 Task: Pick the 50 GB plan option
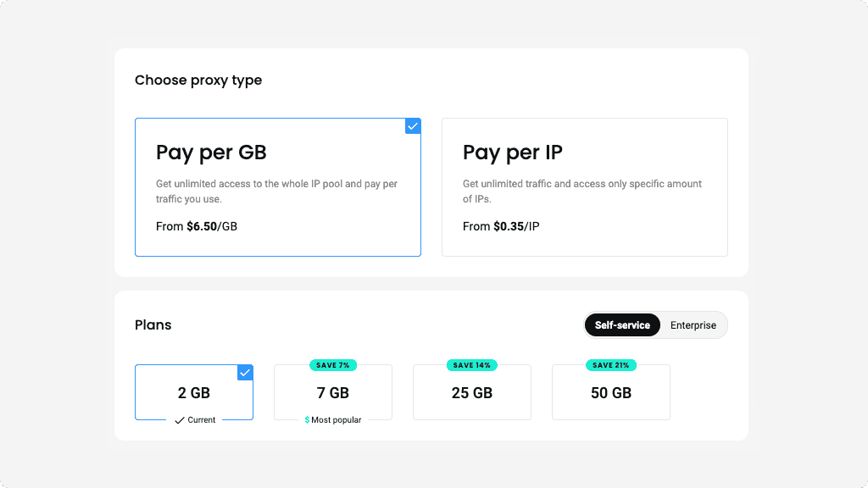[611, 394]
